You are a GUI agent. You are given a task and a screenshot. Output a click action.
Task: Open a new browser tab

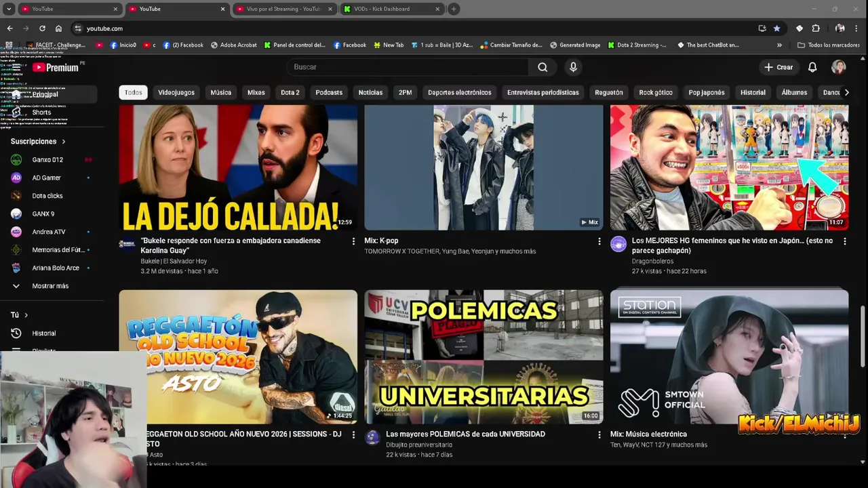454,9
